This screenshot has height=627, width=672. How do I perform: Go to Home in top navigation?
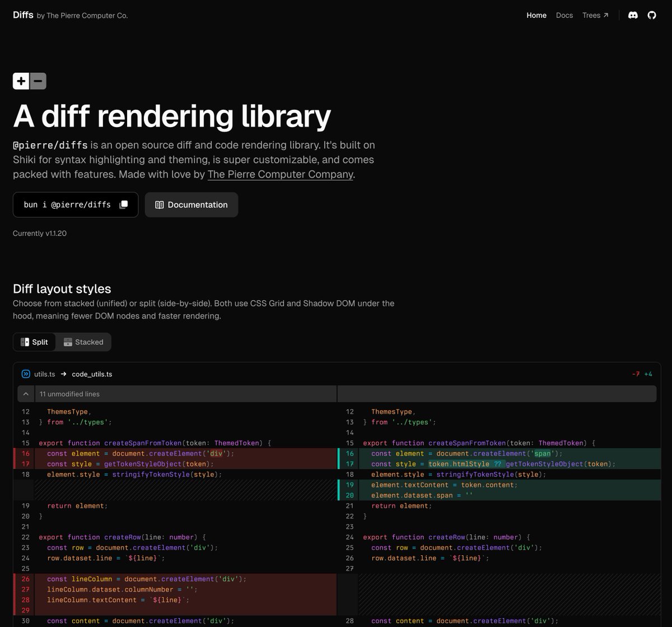click(536, 15)
